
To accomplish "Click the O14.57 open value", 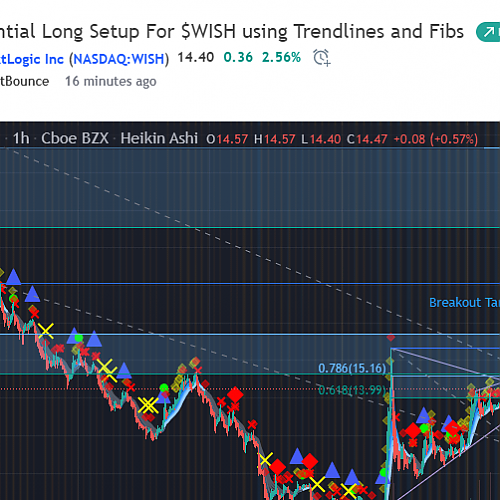I will pyautogui.click(x=227, y=139).
